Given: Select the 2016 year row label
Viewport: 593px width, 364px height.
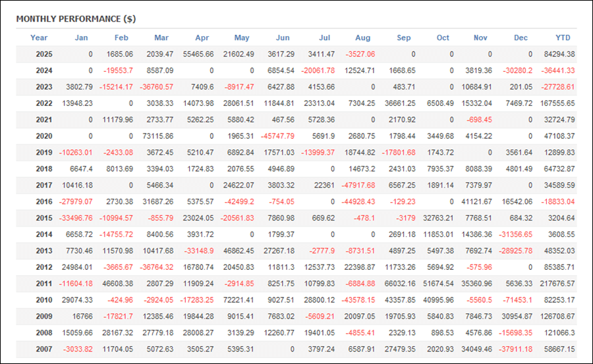Looking at the screenshot, I should coord(43,201).
